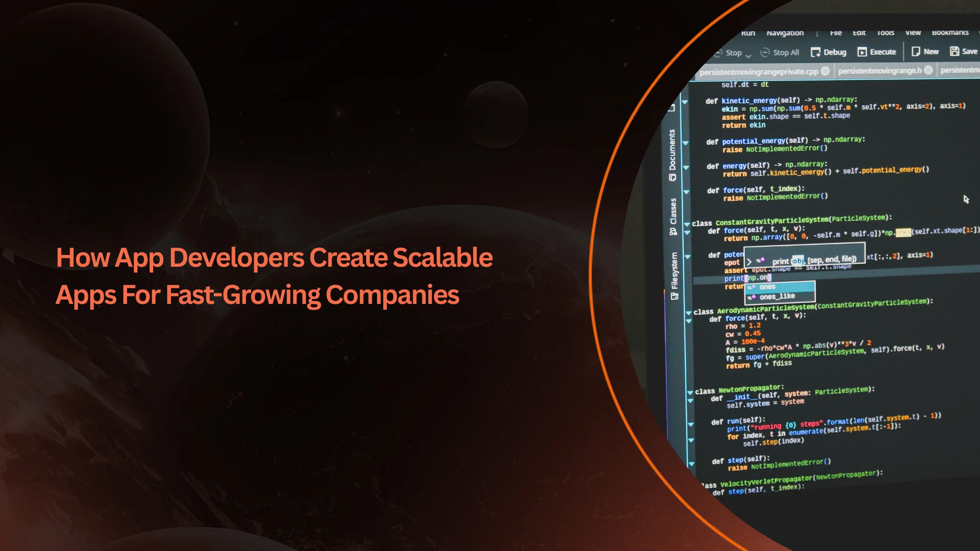Select the ones_like autocomplete suggestion
Viewport: 980px width, 551px height.
[777, 296]
